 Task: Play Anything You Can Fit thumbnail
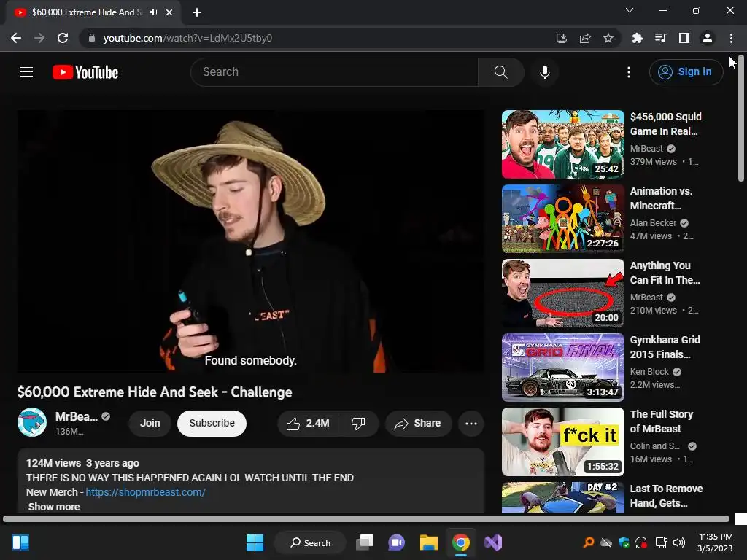tap(562, 293)
